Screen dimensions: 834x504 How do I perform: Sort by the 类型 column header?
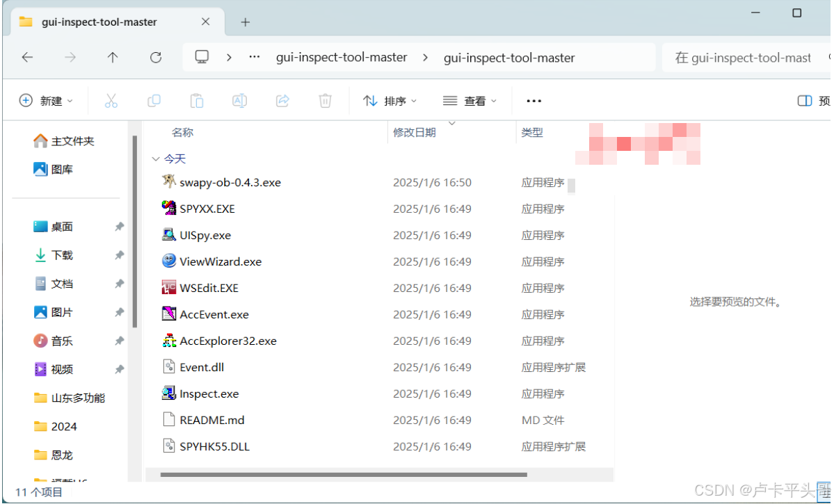point(532,132)
